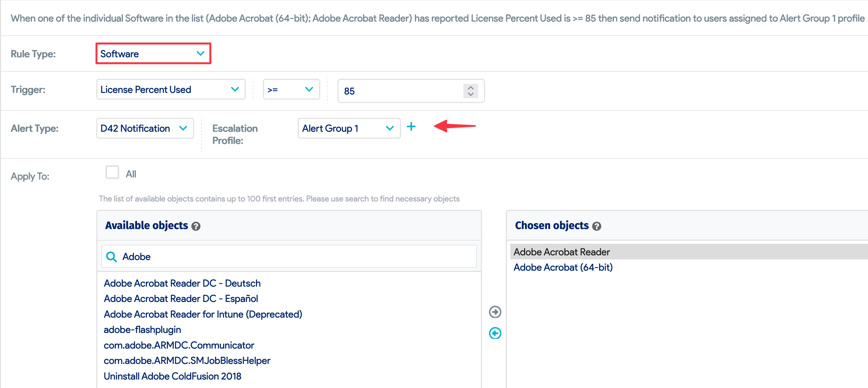The image size is (868, 388).
Task: Click the search field containing Adobe
Action: point(289,257)
